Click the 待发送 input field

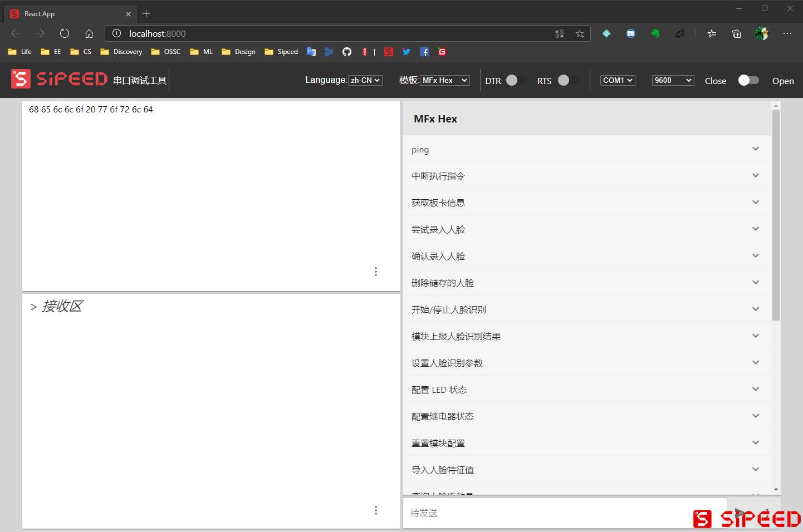coord(565,513)
